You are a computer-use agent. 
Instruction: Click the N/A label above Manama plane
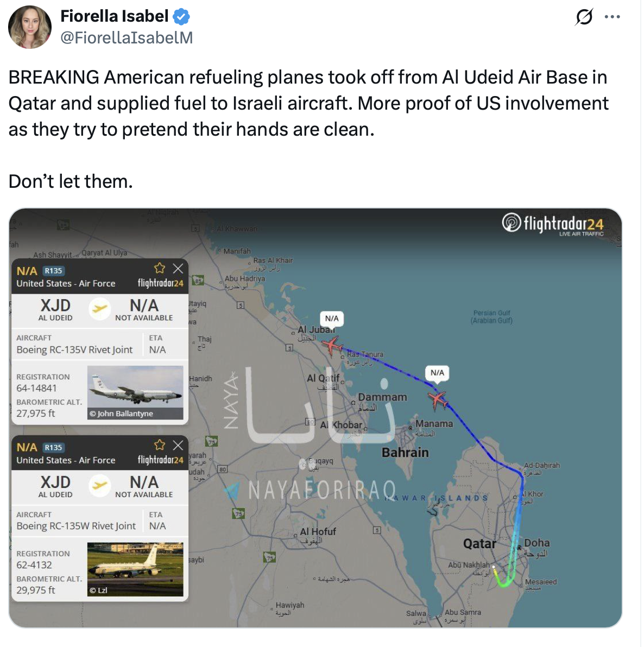coord(437,373)
